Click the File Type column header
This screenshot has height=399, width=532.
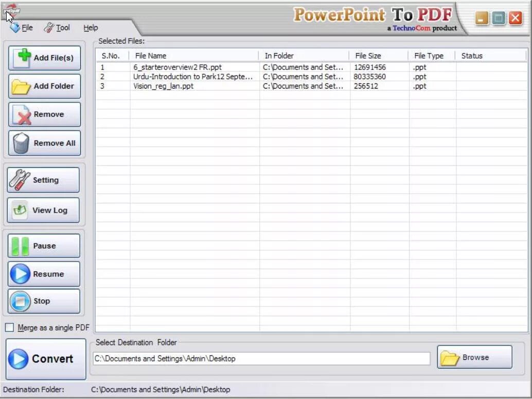432,56
